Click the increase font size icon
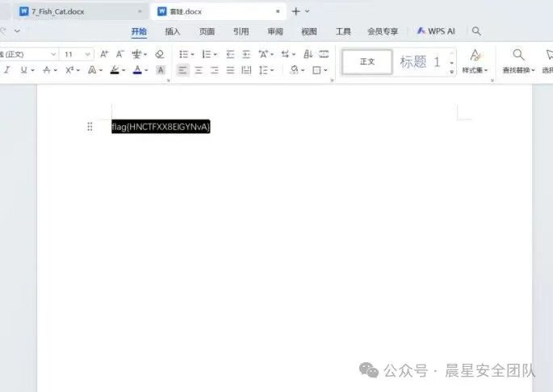Viewport: 553px width, 392px height. 104,54
